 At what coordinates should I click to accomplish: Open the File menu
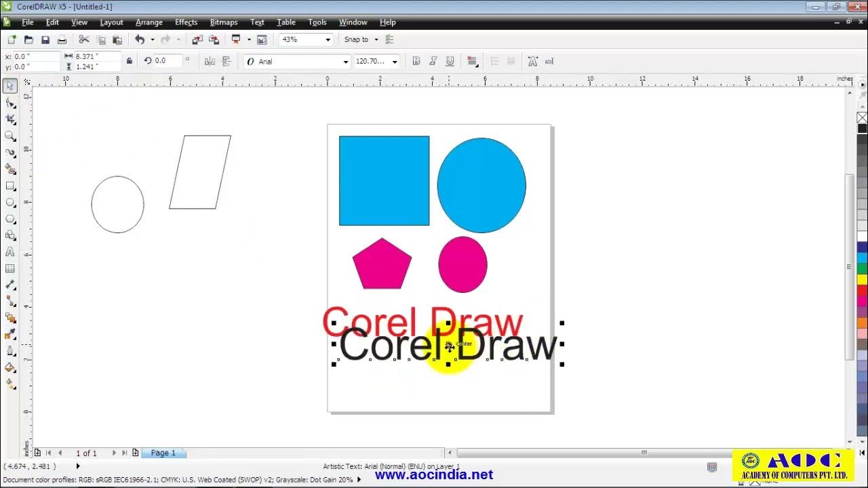tap(27, 22)
